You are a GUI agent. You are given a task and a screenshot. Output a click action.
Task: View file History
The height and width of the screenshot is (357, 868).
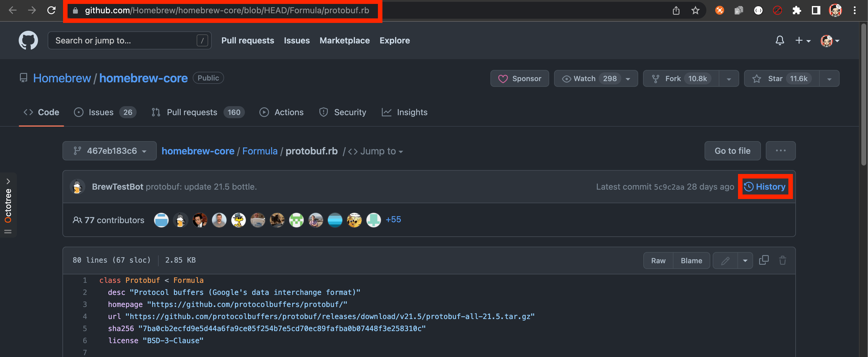coord(765,187)
